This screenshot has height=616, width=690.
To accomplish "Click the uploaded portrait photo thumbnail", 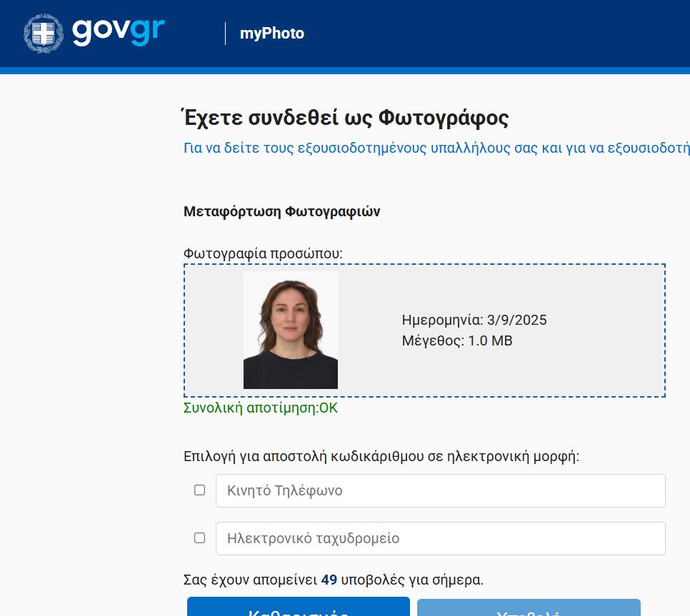I will click(291, 330).
